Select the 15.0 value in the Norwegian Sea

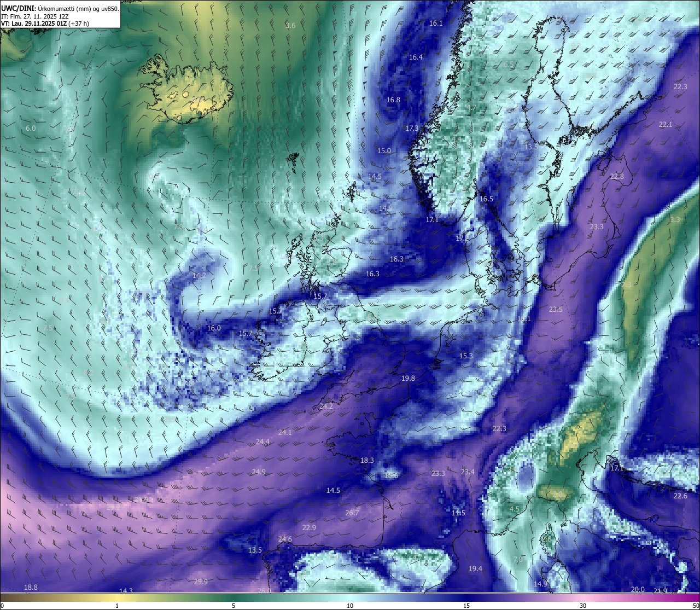click(384, 151)
